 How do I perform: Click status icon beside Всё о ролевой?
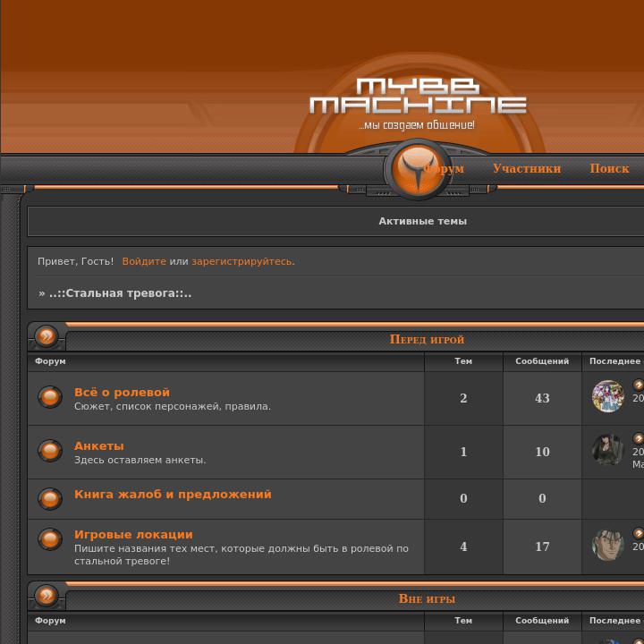(x=50, y=397)
